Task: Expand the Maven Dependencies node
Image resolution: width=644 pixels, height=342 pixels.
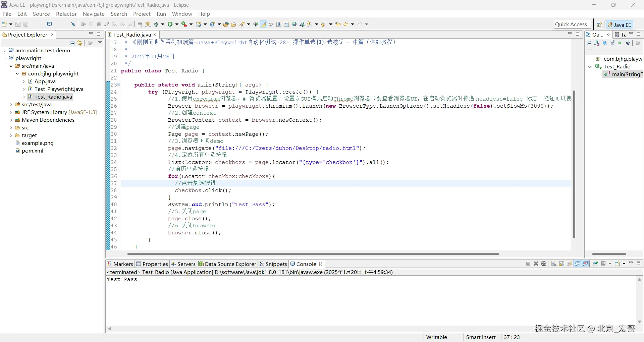Action: tap(11, 120)
